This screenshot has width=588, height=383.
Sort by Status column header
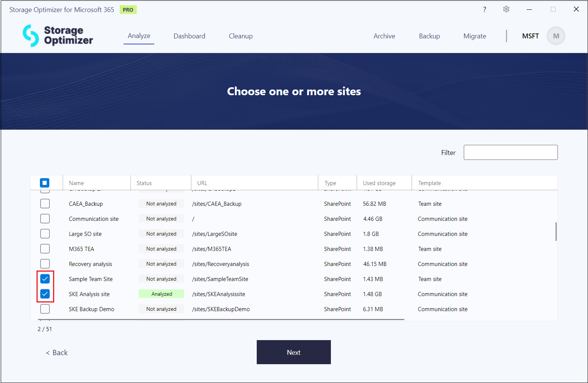pyautogui.click(x=144, y=183)
